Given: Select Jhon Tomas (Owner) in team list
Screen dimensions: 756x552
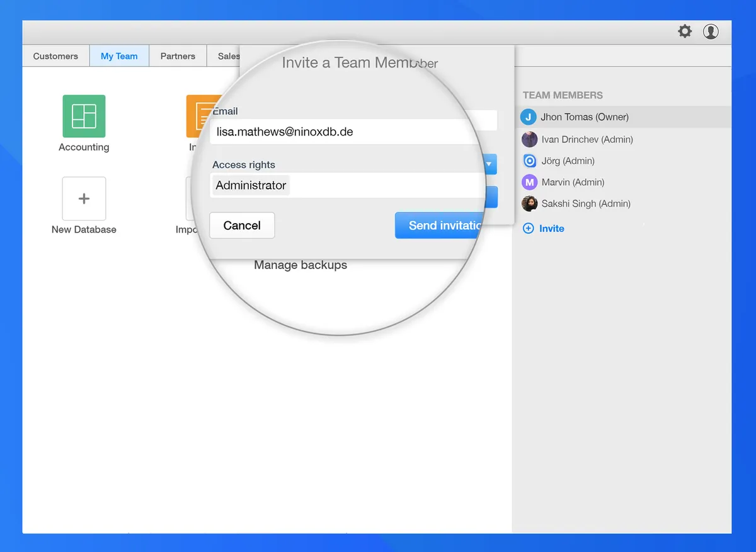Looking at the screenshot, I should click(622, 117).
